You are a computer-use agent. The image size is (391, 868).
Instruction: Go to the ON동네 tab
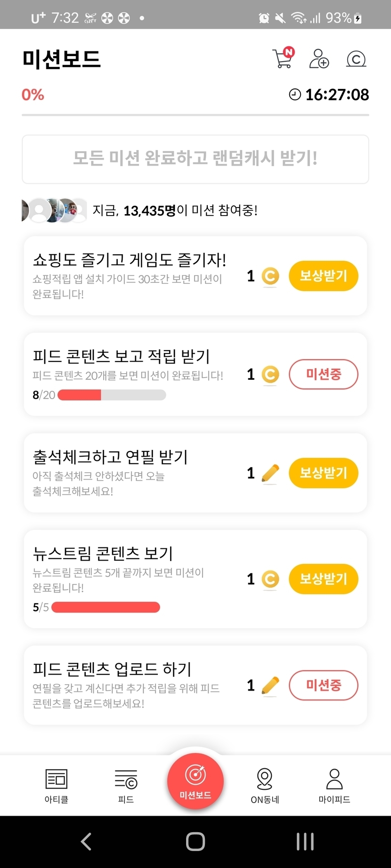tap(265, 785)
